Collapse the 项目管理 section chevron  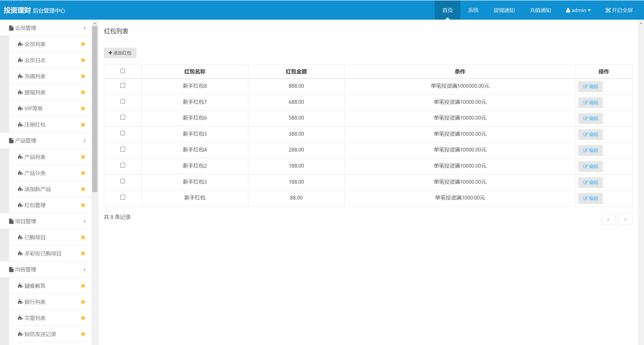click(84, 221)
